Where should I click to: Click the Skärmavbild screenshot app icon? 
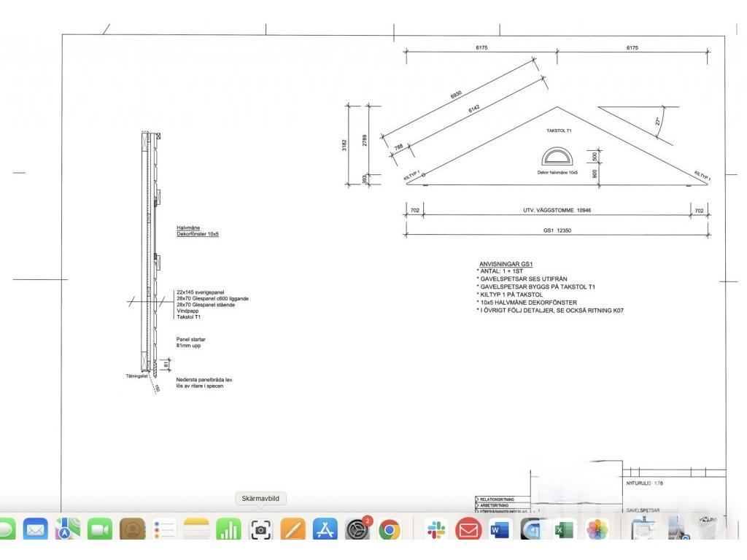pyautogui.click(x=261, y=529)
